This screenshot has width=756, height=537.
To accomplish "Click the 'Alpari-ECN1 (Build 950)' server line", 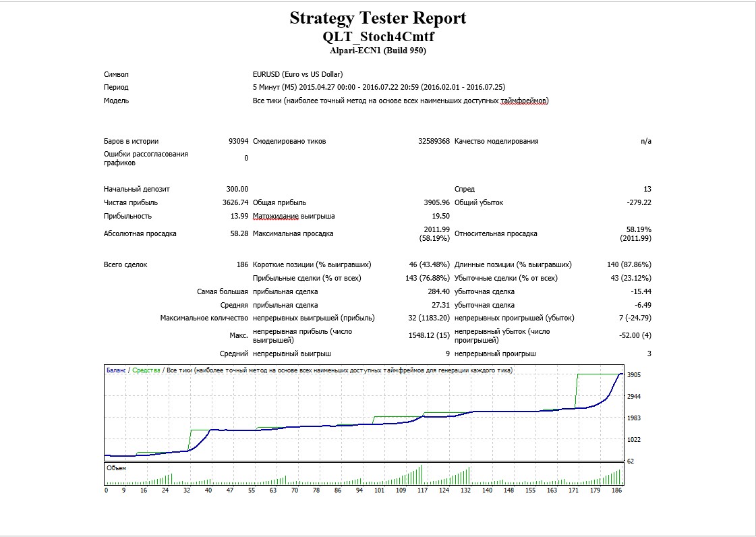I will 378,50.
